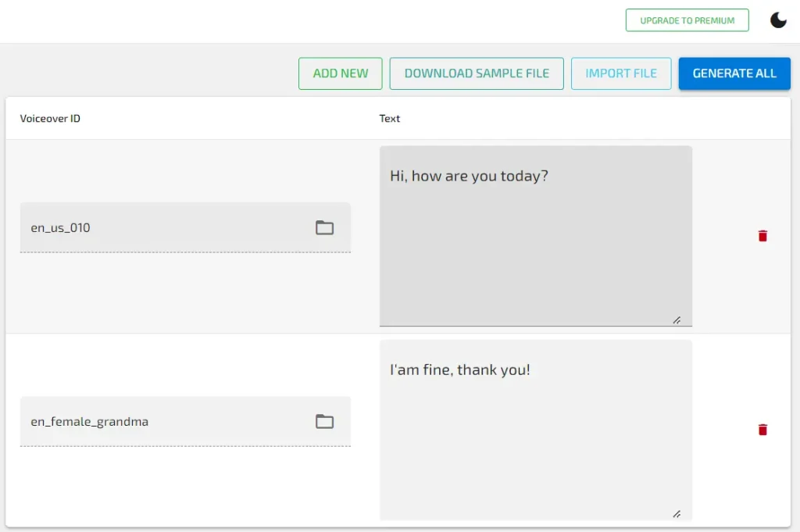This screenshot has height=532, width=800.
Task: Click the Voiceover ID column header
Action: tap(50, 119)
